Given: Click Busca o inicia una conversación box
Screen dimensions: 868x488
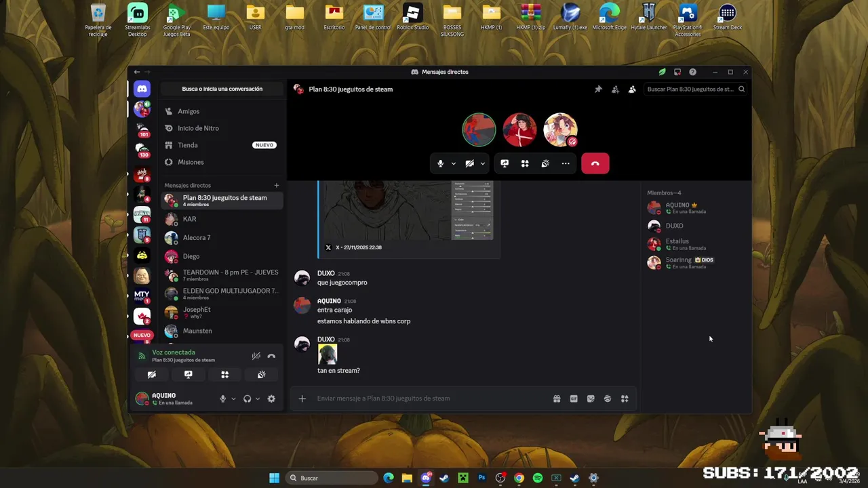Looking at the screenshot, I should click(x=222, y=89).
